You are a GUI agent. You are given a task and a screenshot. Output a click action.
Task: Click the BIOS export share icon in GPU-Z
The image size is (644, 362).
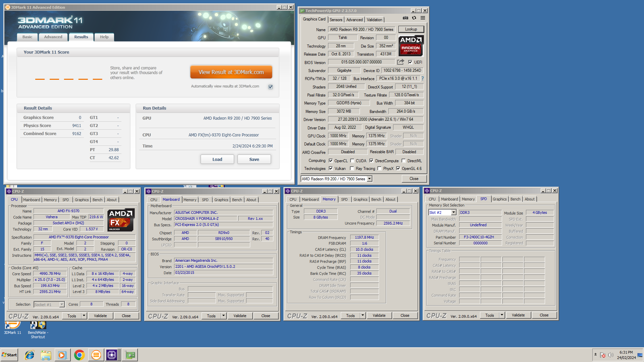pyautogui.click(x=400, y=62)
